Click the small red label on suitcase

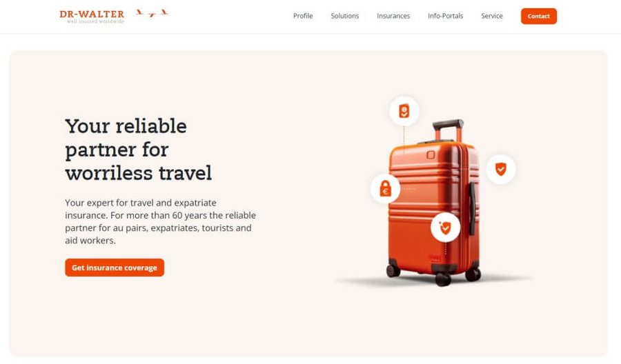[x=435, y=258]
